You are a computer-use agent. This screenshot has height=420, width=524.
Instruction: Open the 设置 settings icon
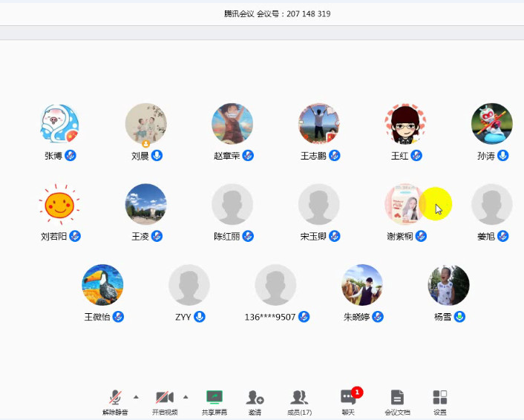440,398
